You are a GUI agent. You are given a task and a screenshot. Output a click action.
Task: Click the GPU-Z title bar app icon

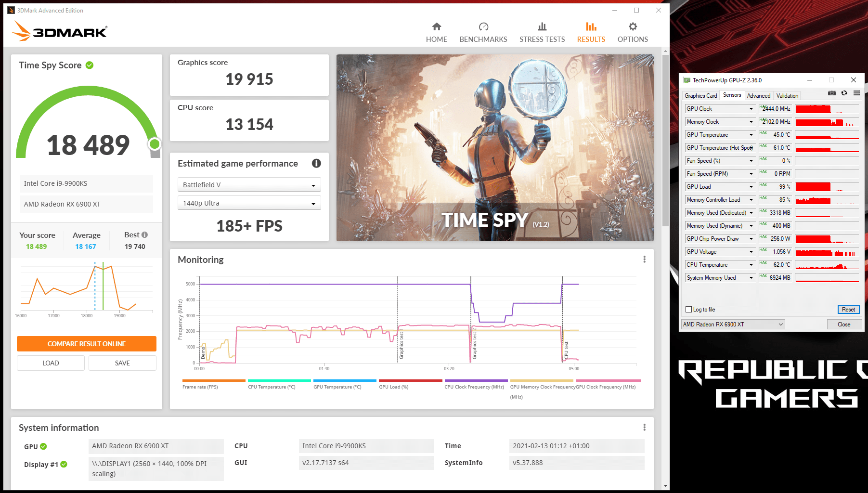(x=687, y=80)
